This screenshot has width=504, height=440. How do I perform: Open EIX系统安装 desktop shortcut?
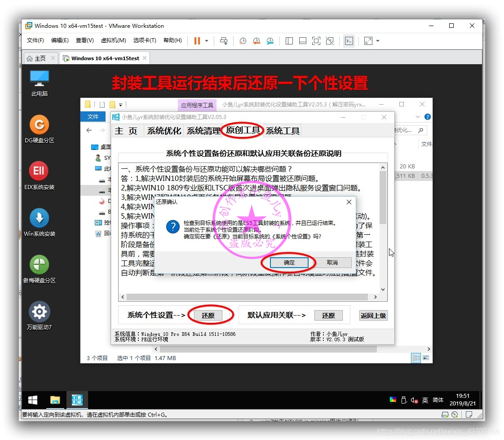[39, 176]
